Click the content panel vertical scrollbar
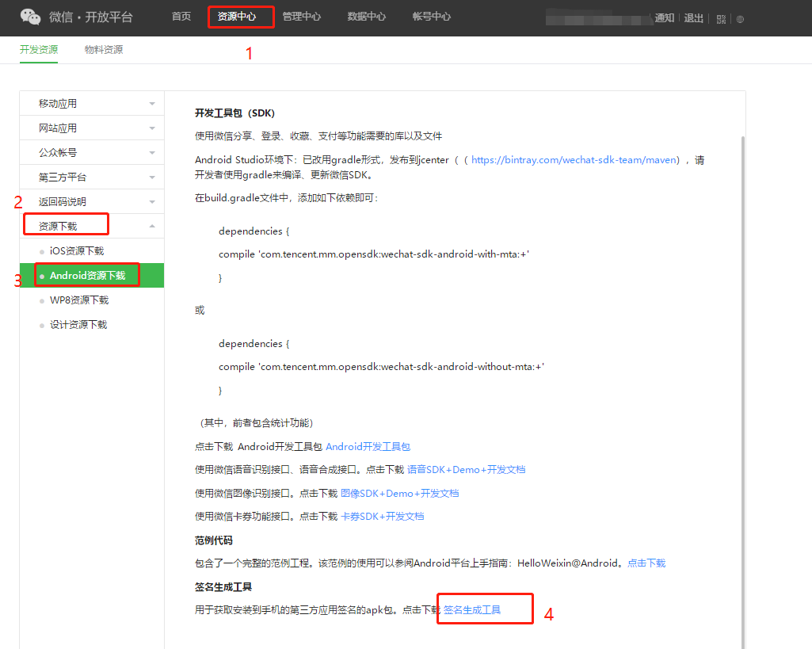Viewport: 812px width, 649px height. click(x=742, y=392)
